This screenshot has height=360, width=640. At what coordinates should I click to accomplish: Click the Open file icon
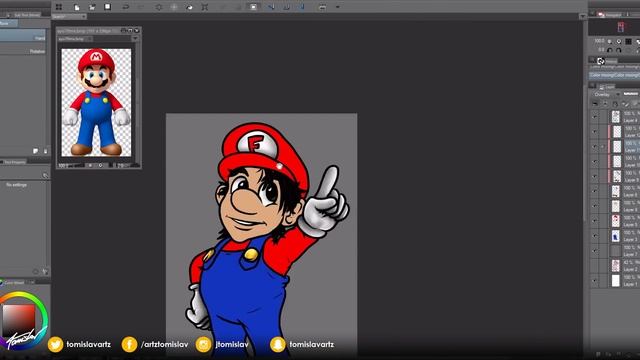[92, 7]
